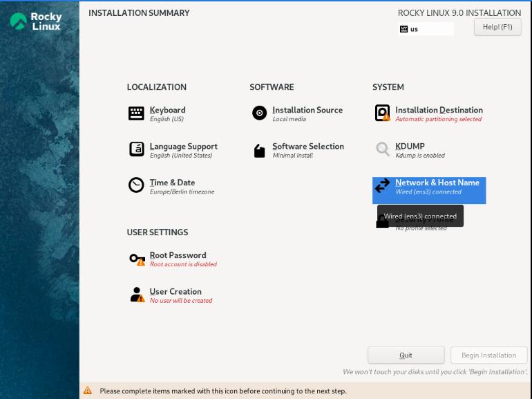Click the Begin Installation button

click(489, 355)
